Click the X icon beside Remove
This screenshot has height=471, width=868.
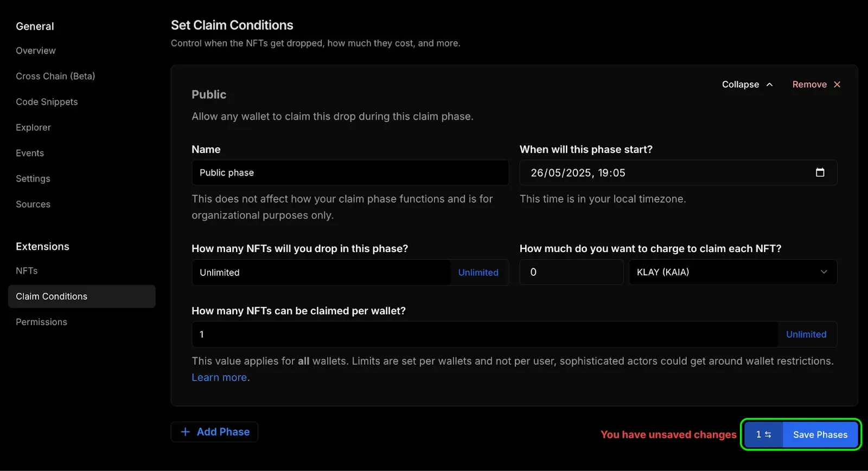point(837,85)
